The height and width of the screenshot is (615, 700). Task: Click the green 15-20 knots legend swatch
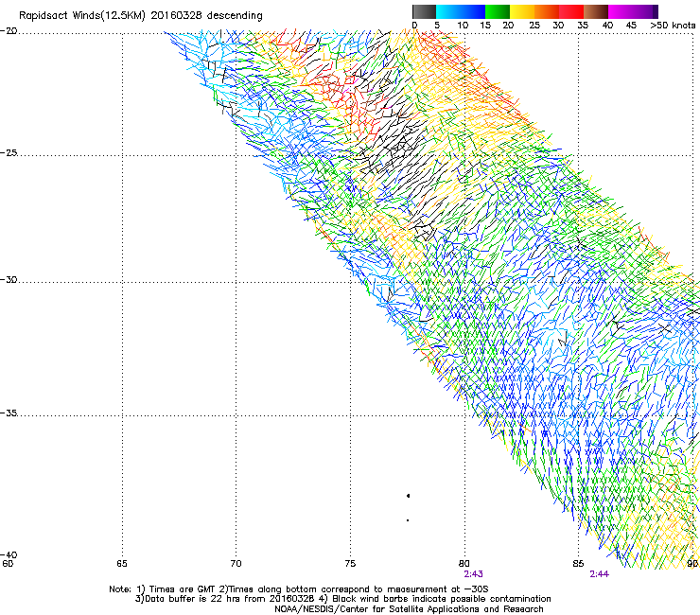(498, 11)
